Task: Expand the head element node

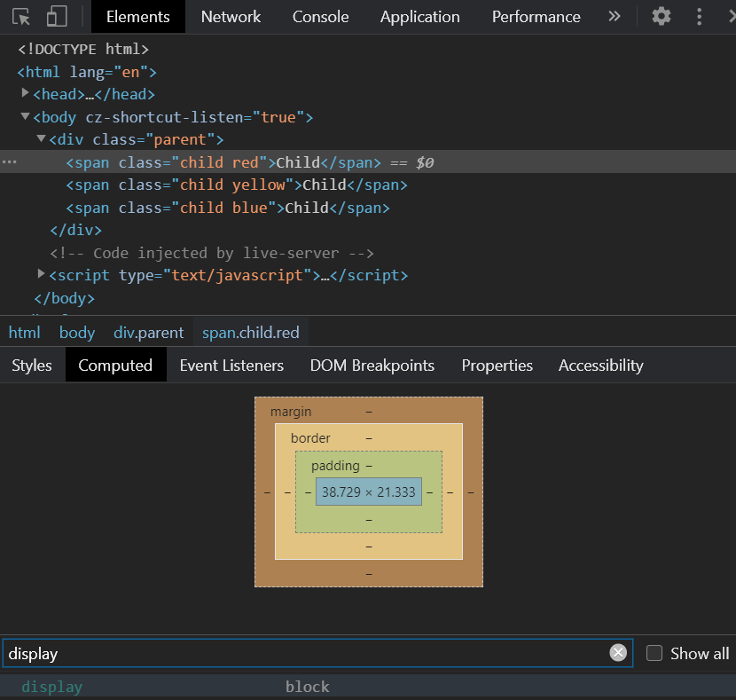Action: 25,93
